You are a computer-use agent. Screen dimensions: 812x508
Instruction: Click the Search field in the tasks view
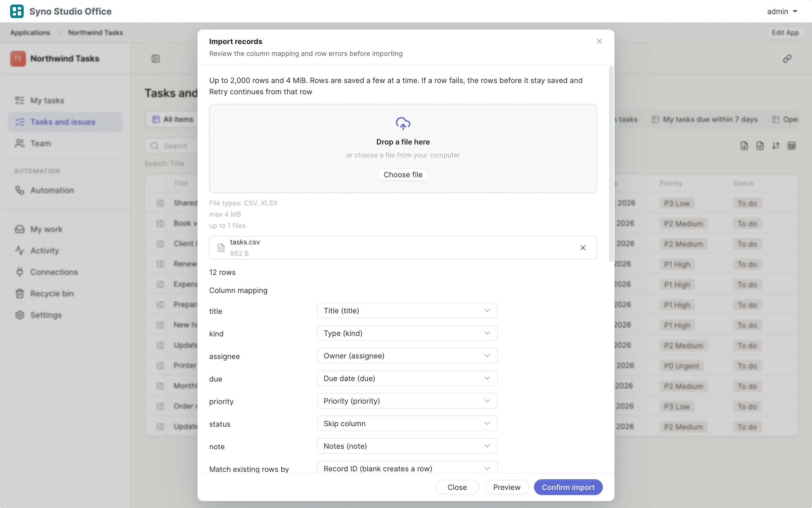point(172,146)
